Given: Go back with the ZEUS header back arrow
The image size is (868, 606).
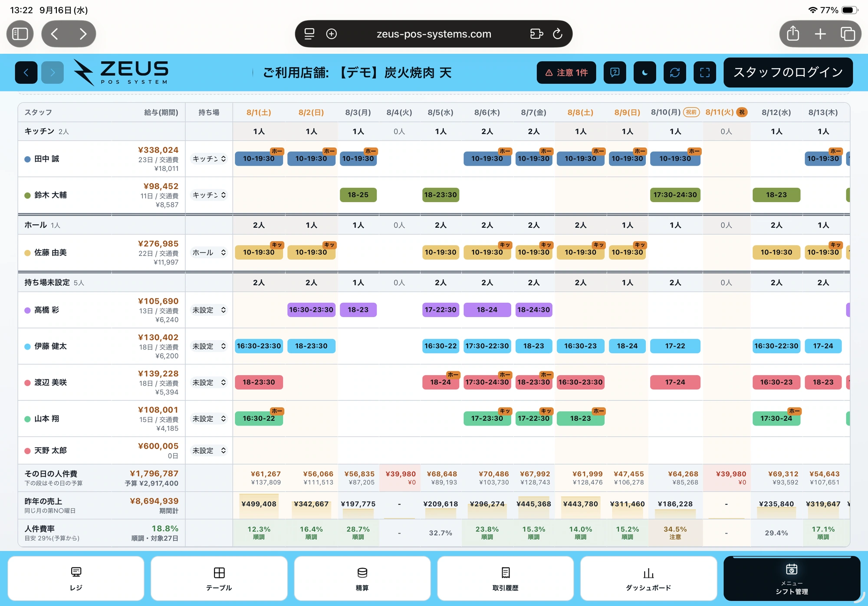Looking at the screenshot, I should tap(26, 72).
